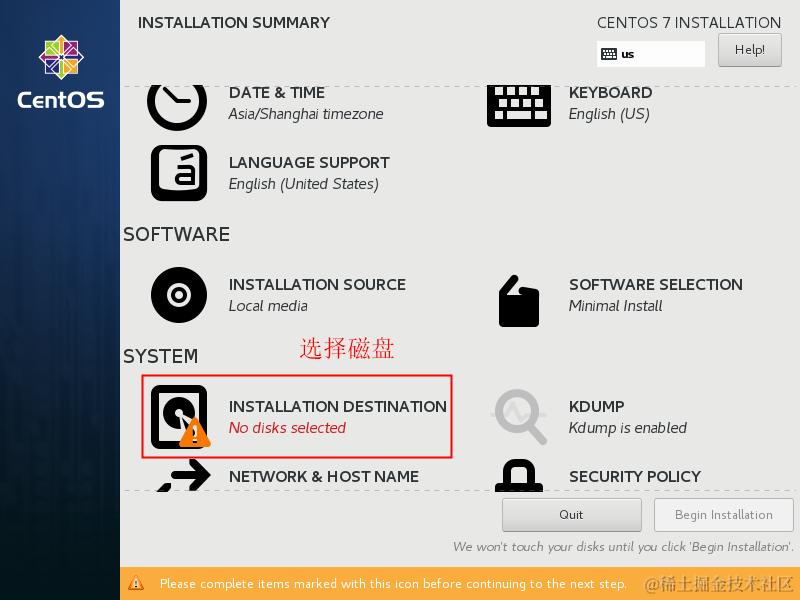Click the Quit button

click(571, 515)
